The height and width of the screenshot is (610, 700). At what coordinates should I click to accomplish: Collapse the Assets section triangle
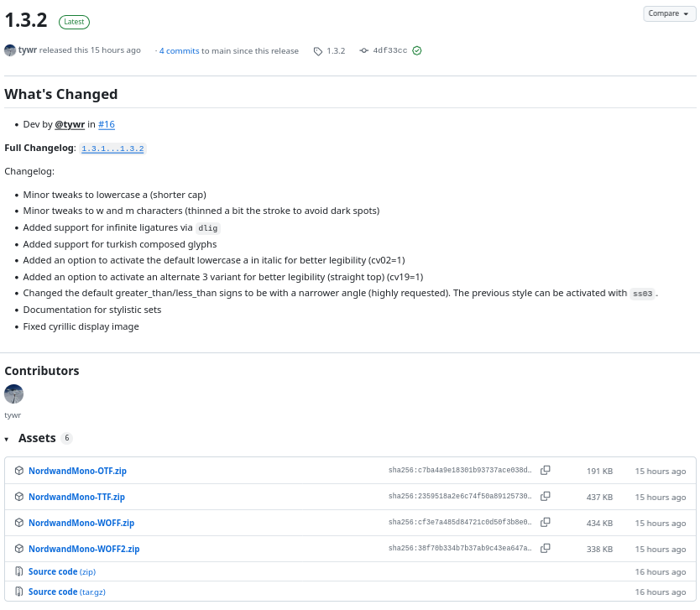point(7,440)
